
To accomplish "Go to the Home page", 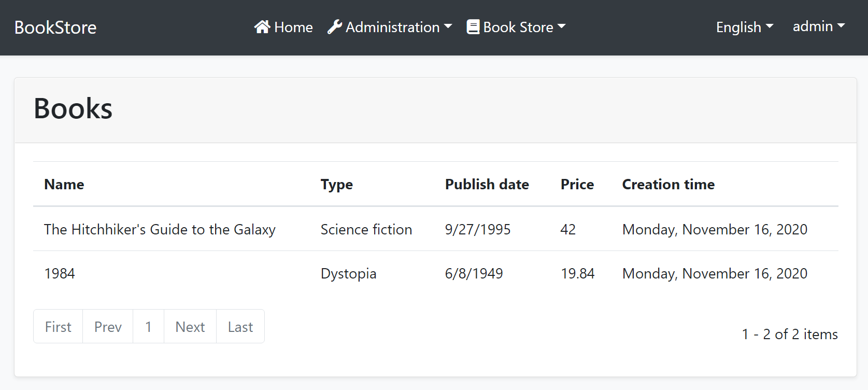I will tap(293, 27).
